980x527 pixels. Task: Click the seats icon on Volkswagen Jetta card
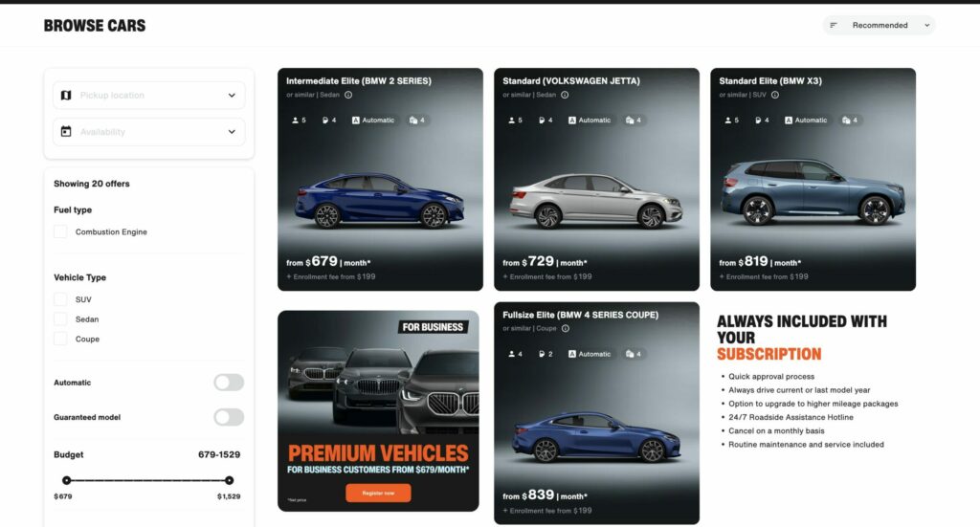[x=511, y=121]
